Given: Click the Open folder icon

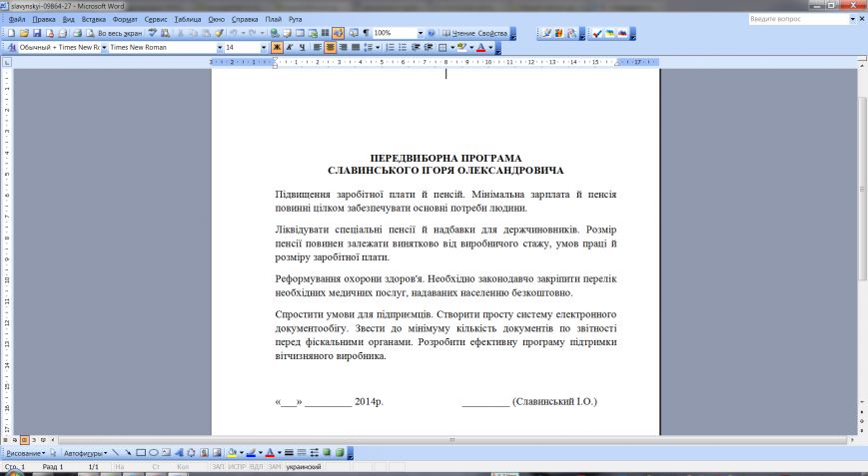Looking at the screenshot, I should (24, 33).
